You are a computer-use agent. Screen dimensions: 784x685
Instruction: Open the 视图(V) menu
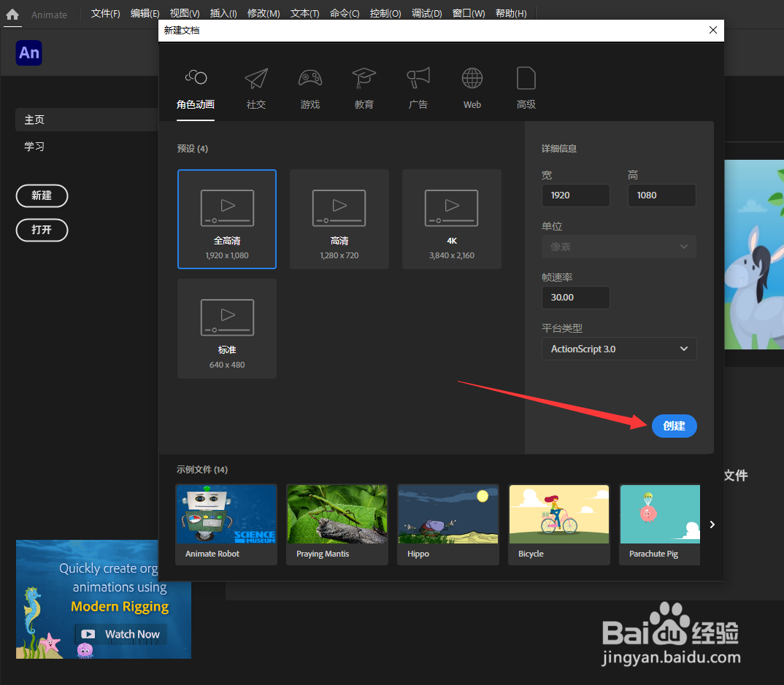point(185,13)
